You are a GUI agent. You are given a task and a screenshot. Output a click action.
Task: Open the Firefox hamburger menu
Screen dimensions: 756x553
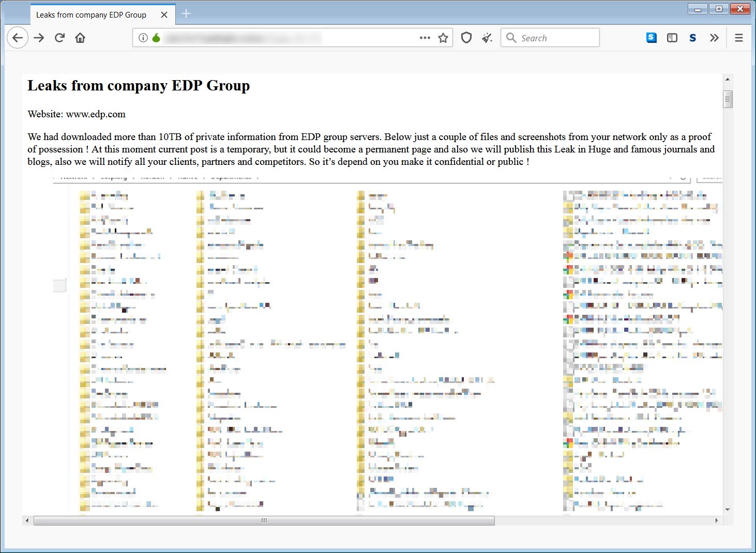[x=739, y=38]
